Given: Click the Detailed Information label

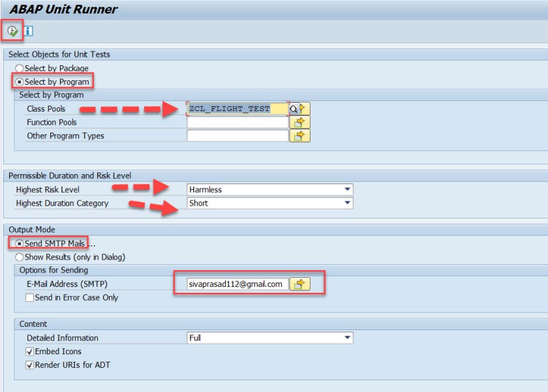Looking at the screenshot, I should tap(63, 338).
